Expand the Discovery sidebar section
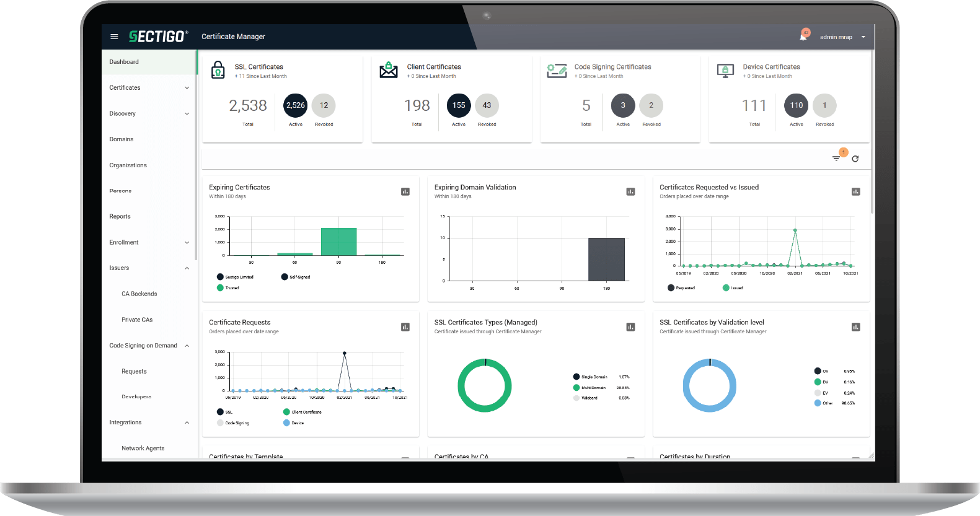 pos(149,114)
